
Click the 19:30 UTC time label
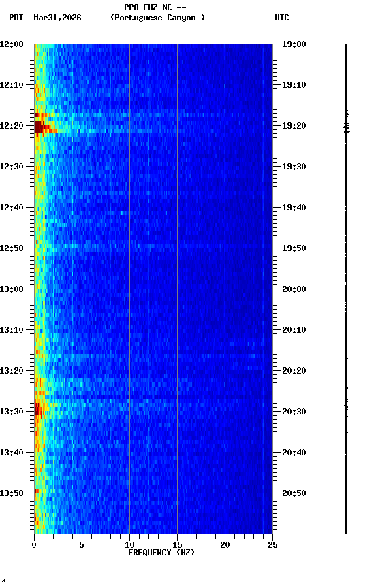294,167
